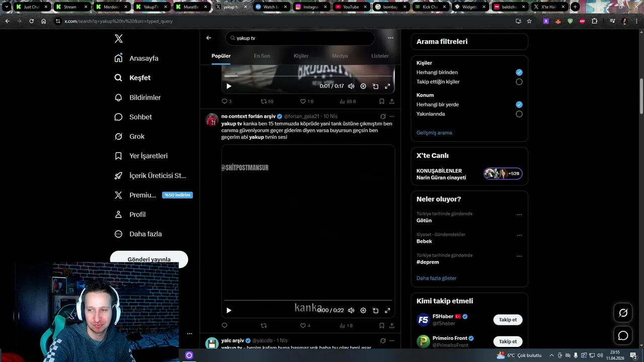Open Gelişmiş arama link
The image size is (644, 362).
click(434, 133)
